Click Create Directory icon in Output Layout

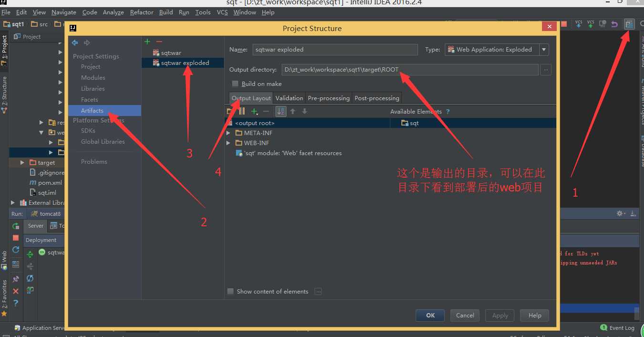(x=230, y=111)
